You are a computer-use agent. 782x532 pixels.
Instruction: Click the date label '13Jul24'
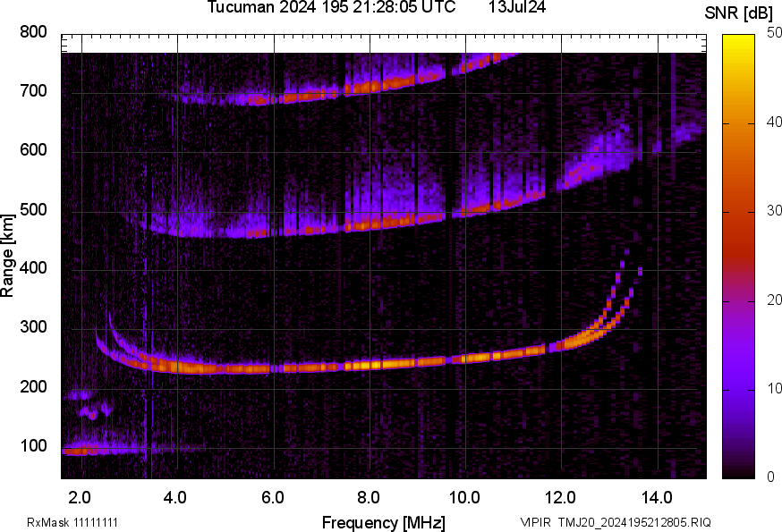pos(517,7)
